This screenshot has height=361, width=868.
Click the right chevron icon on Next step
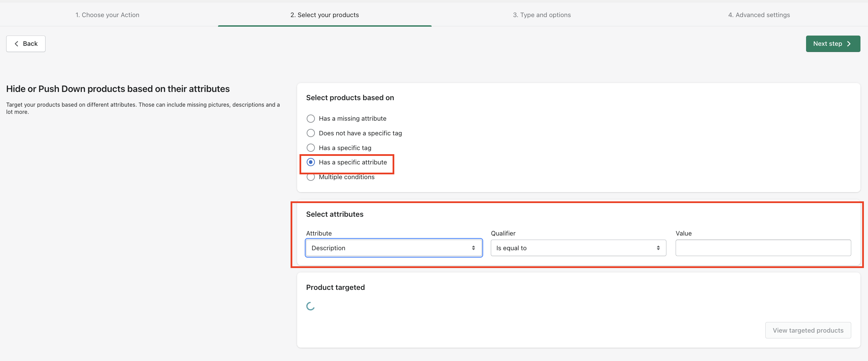coord(849,44)
